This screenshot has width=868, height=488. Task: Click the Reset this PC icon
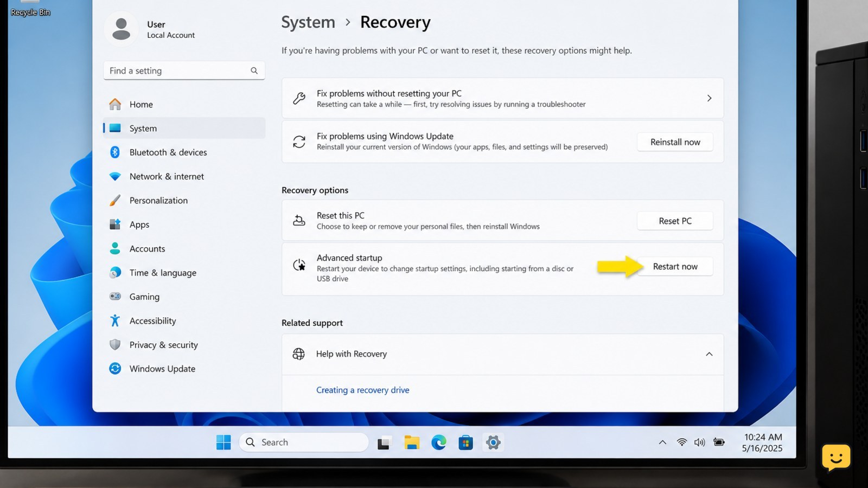[x=299, y=220]
